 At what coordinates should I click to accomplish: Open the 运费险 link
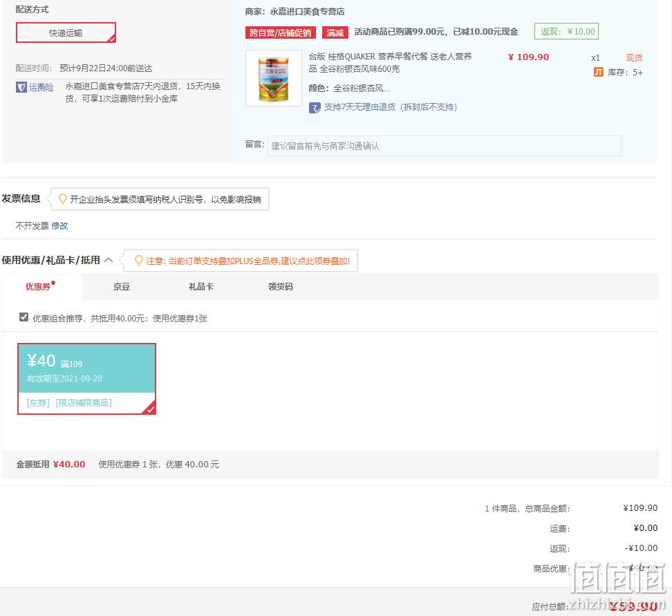click(41, 87)
